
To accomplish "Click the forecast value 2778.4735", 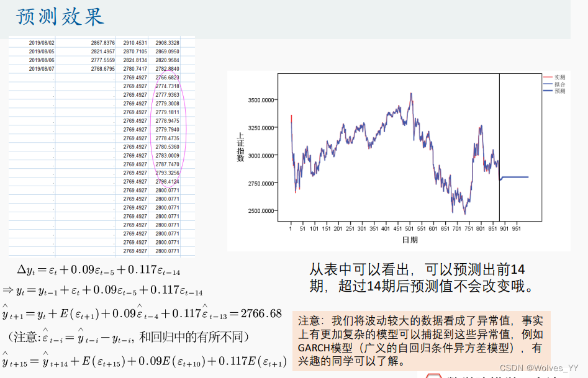I will pos(167,138).
